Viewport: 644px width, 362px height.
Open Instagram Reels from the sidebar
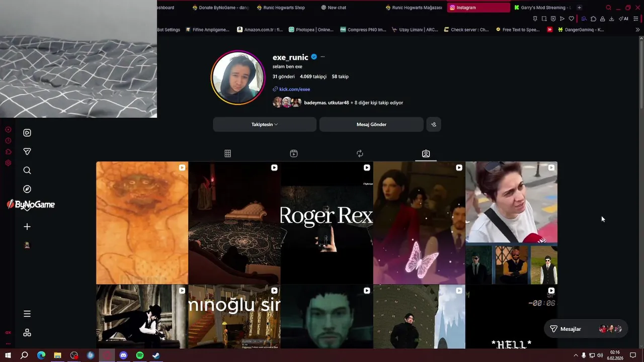tap(27, 133)
